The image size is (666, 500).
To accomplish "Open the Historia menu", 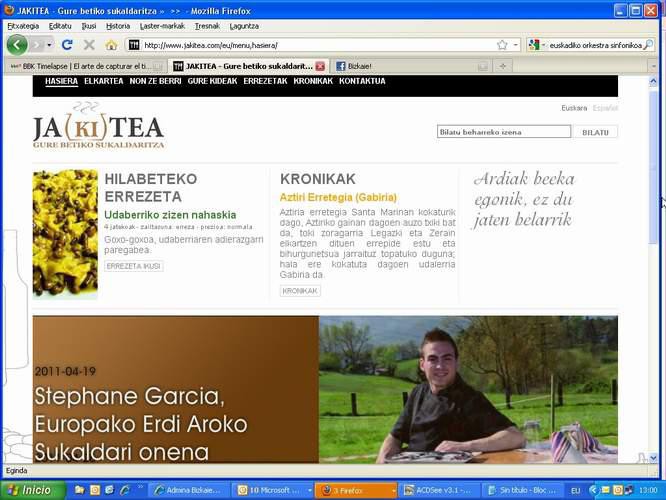I will click(118, 26).
